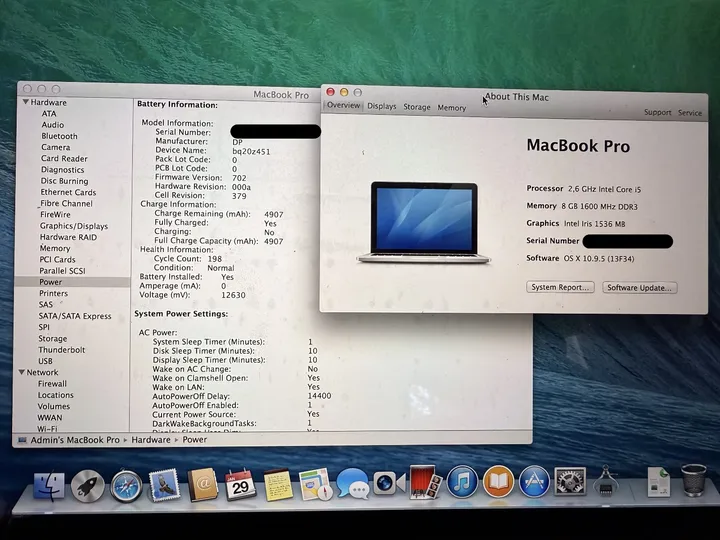This screenshot has width=720, height=540.
Task: Select FireWire in sidebar
Action: (x=55, y=215)
